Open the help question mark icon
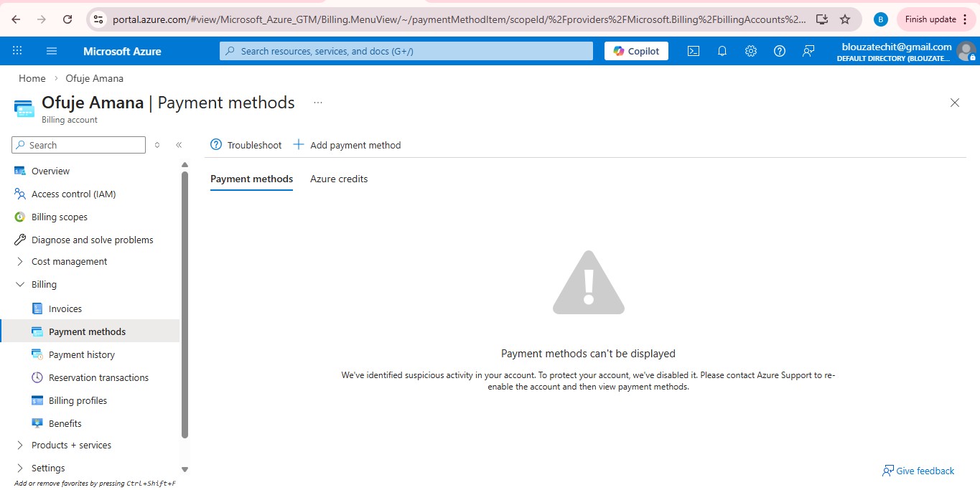980x490 pixels. click(x=779, y=51)
